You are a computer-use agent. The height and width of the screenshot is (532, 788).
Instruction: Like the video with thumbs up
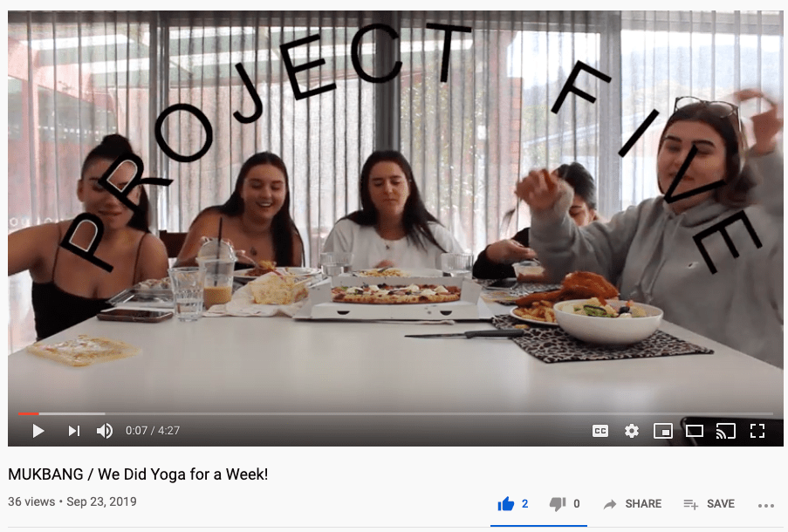(506, 503)
